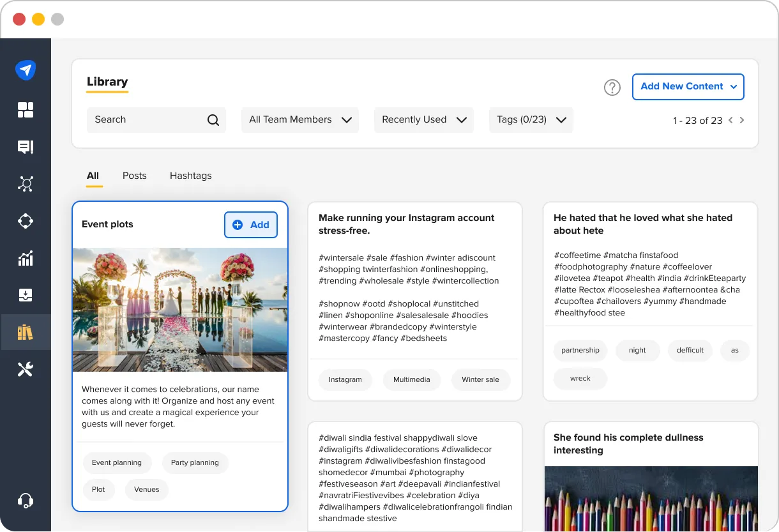This screenshot has width=779, height=532.
Task: Select the Library books icon in sidebar
Action: pyautogui.click(x=26, y=332)
